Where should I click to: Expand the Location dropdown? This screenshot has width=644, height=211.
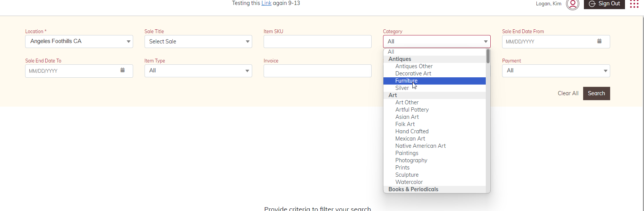coord(129,42)
